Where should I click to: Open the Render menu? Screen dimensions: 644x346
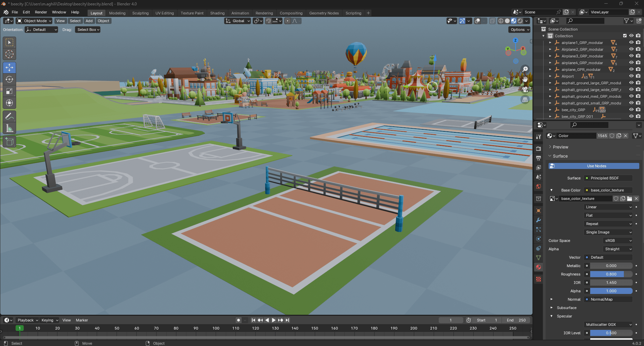41,12
